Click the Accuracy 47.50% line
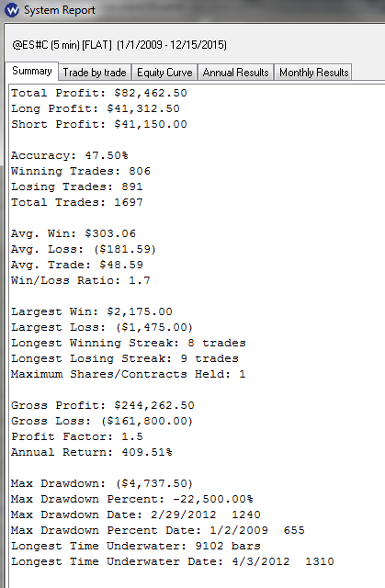This screenshot has height=588, width=385. click(x=69, y=155)
